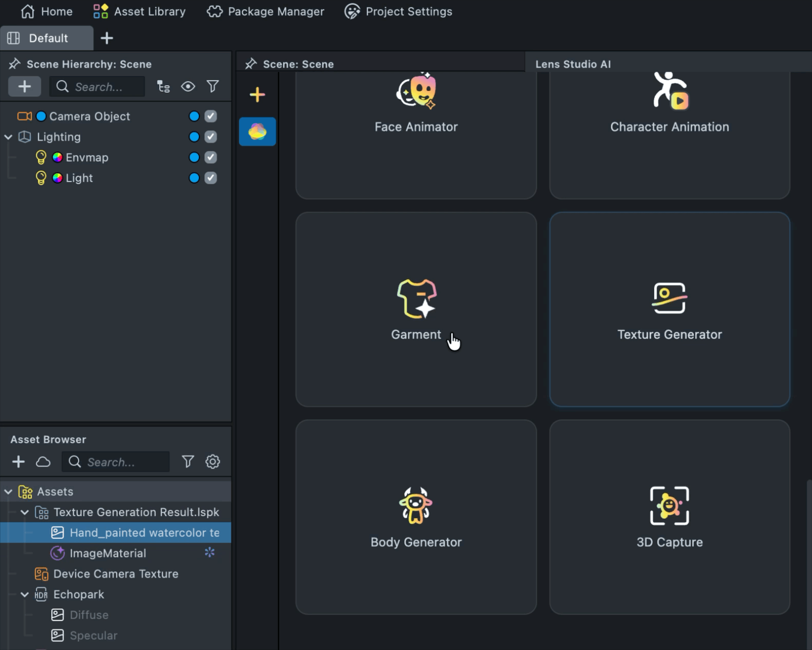Click the Light object's blue color dot
The width and height of the screenshot is (812, 650).
coord(194,178)
